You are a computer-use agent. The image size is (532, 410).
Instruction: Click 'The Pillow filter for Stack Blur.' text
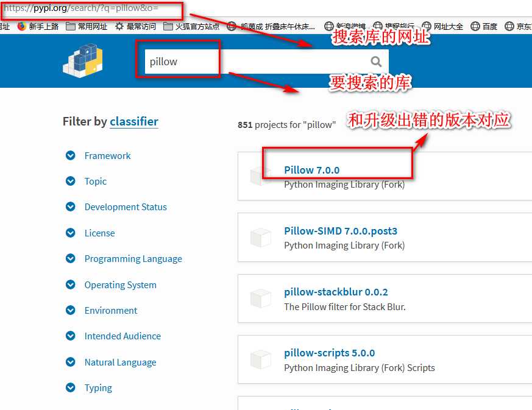point(345,307)
